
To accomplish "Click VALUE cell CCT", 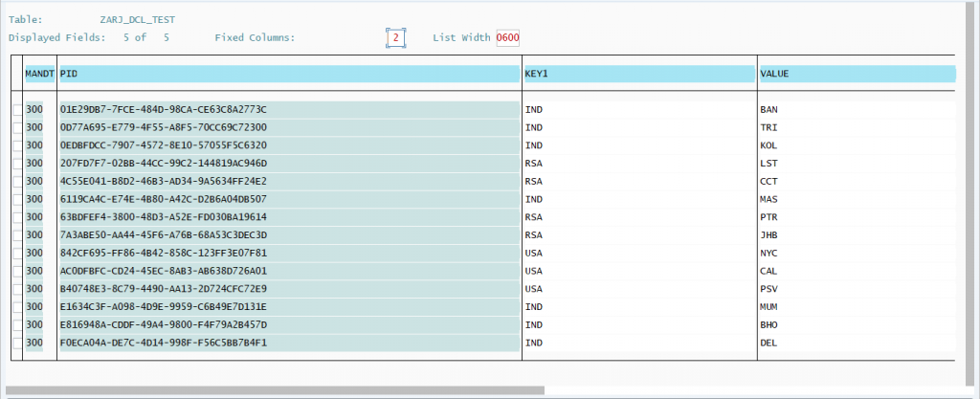I will coord(857,182).
